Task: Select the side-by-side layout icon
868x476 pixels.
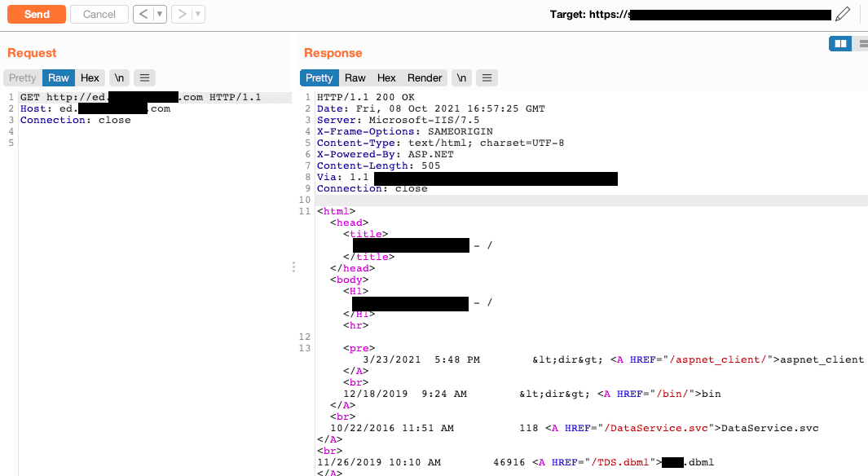Action: [839, 43]
